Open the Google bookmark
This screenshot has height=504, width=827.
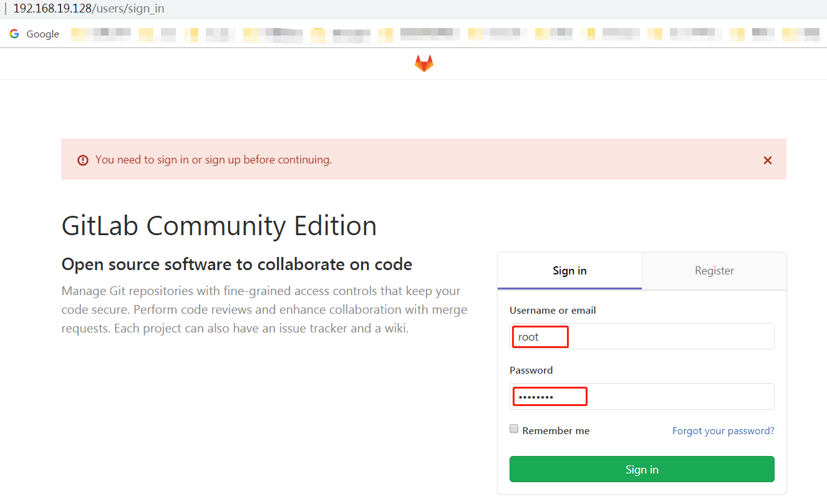click(34, 34)
